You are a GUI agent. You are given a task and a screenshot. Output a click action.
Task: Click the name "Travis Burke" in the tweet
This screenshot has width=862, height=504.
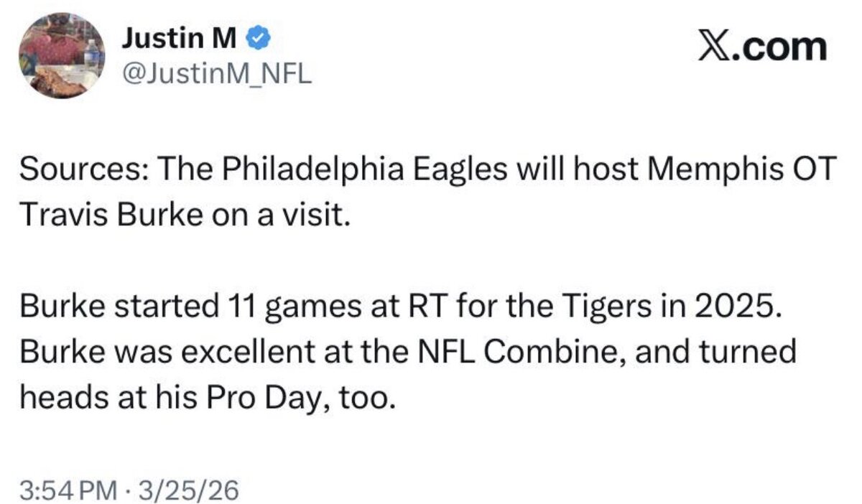pos(107,215)
